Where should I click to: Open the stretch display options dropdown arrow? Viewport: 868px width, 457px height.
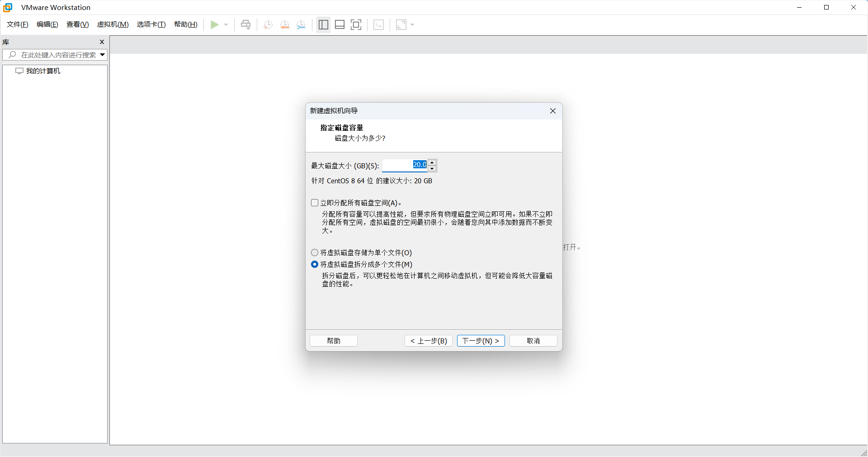pos(412,24)
